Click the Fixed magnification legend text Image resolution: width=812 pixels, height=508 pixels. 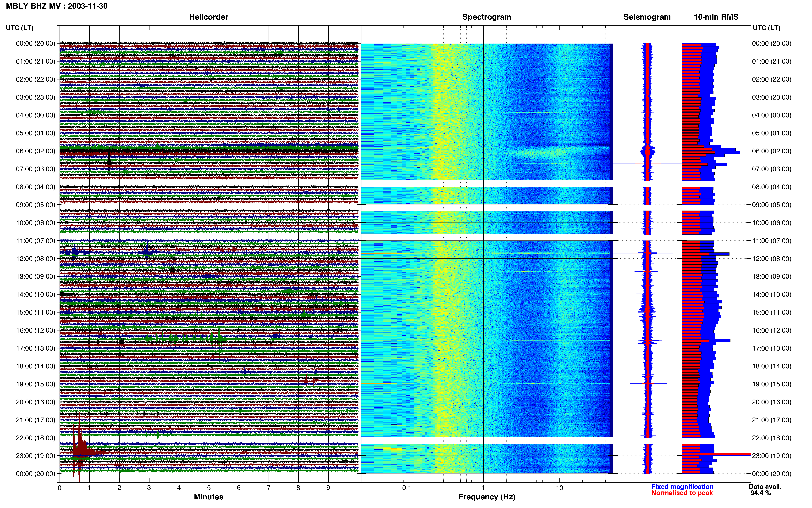[x=682, y=486]
